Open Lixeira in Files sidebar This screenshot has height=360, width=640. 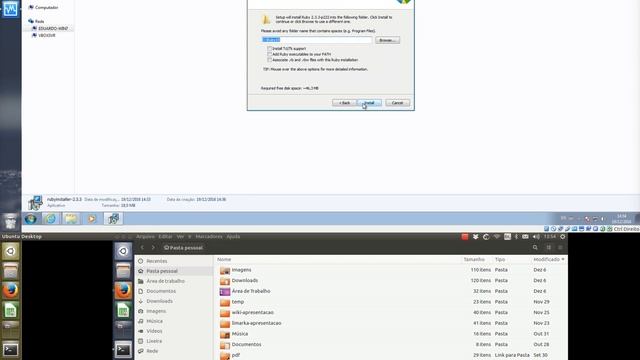(154, 341)
